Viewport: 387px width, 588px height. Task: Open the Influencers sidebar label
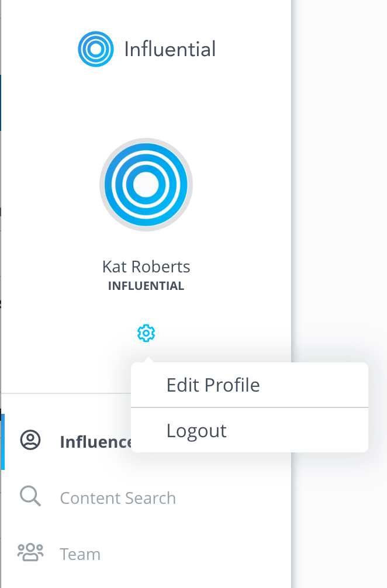tap(96, 442)
